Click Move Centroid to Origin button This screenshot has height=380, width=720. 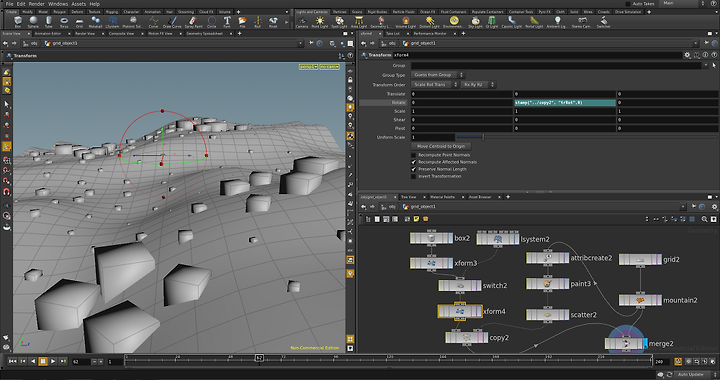441,146
